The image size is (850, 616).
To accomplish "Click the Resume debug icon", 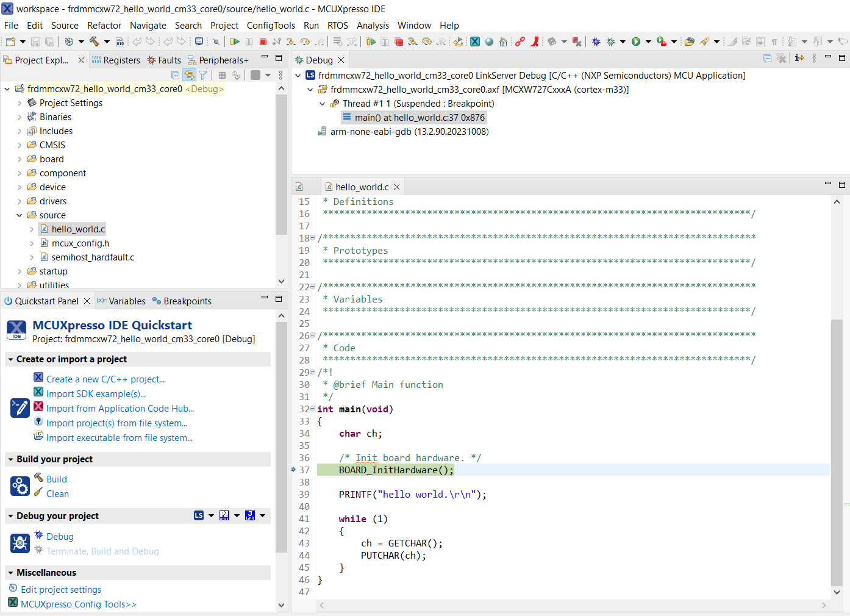I will pos(235,41).
